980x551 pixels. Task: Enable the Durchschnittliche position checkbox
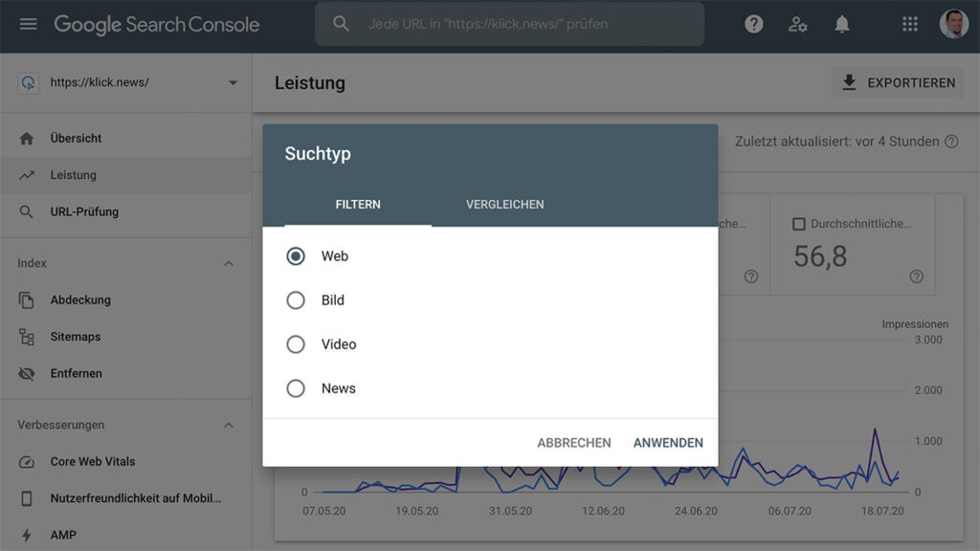(x=798, y=224)
